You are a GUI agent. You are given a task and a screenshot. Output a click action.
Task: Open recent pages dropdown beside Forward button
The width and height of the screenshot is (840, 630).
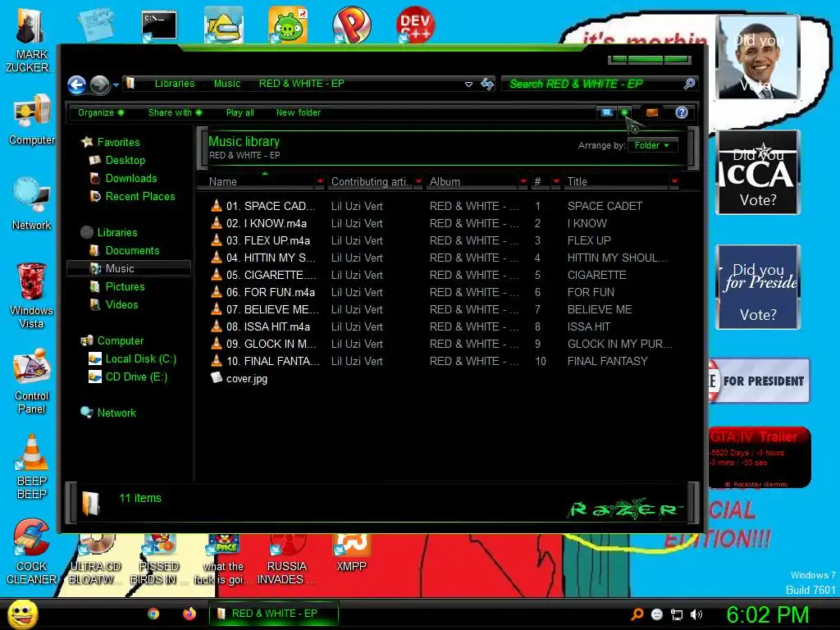pos(116,84)
